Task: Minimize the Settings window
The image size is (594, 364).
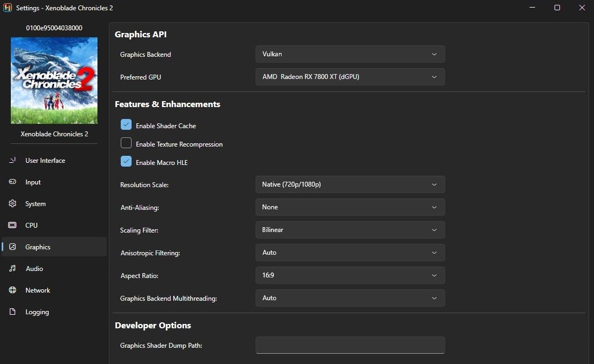Action: click(x=532, y=8)
